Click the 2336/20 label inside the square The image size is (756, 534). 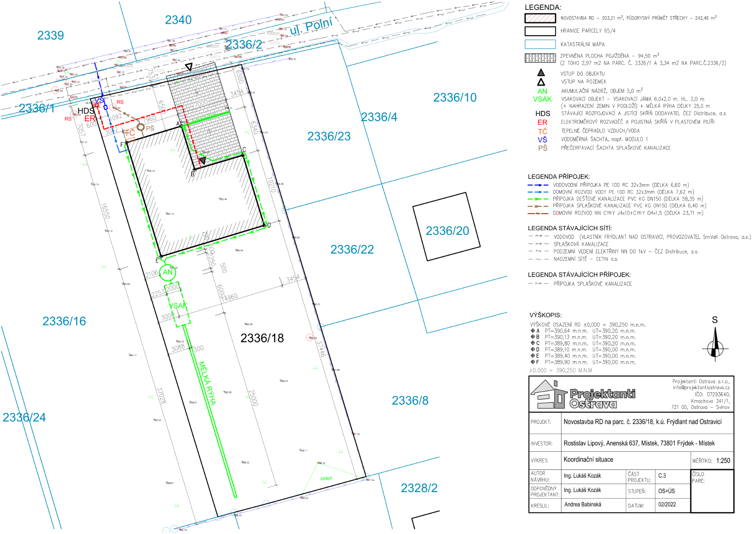click(x=447, y=231)
